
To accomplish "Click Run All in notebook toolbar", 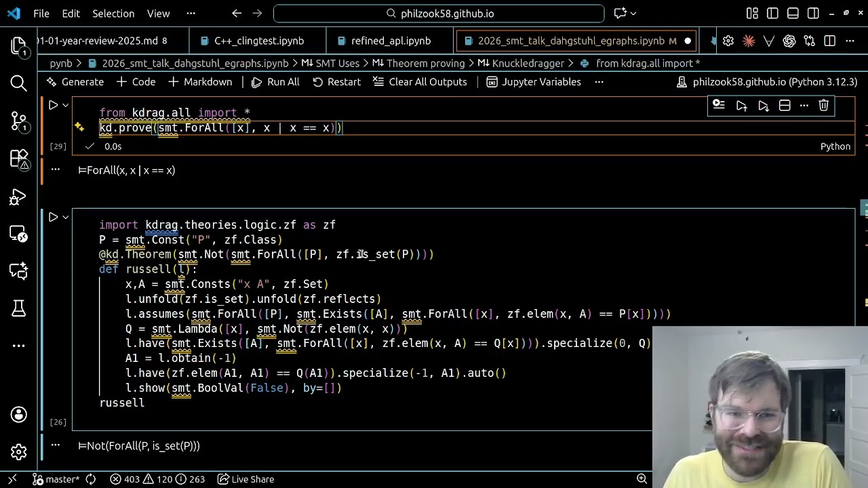I will (275, 81).
